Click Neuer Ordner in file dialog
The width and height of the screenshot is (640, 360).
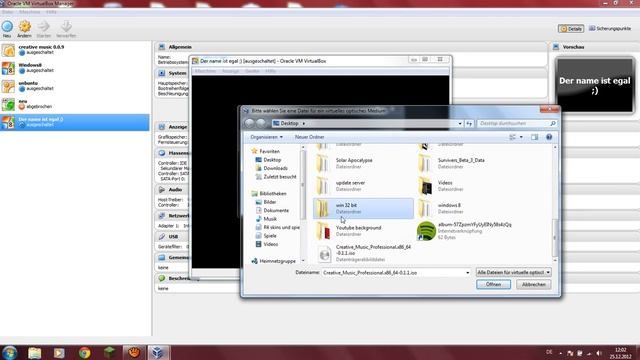tap(309, 137)
